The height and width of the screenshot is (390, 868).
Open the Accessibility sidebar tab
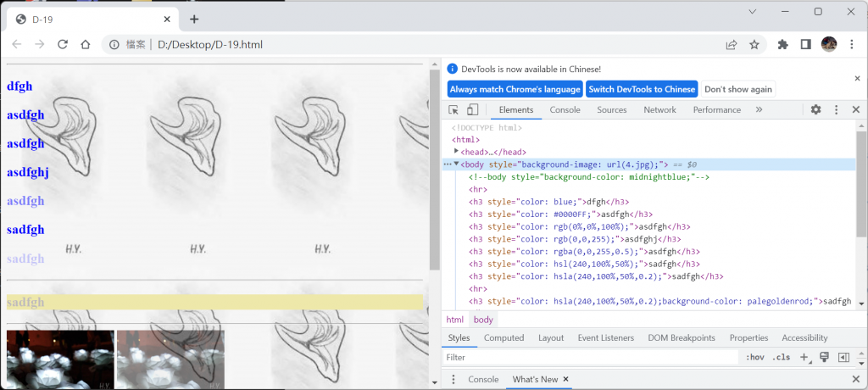click(804, 338)
